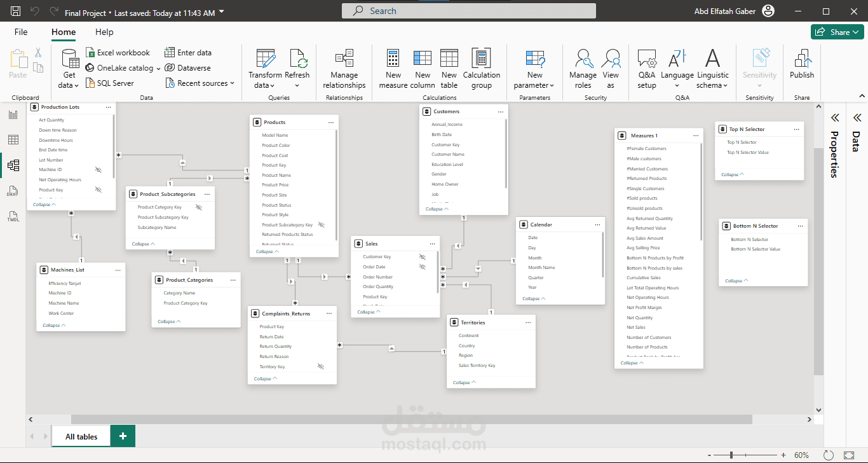Open Linguistic schema dropdown
The height and width of the screenshot is (463, 868).
coord(712,69)
